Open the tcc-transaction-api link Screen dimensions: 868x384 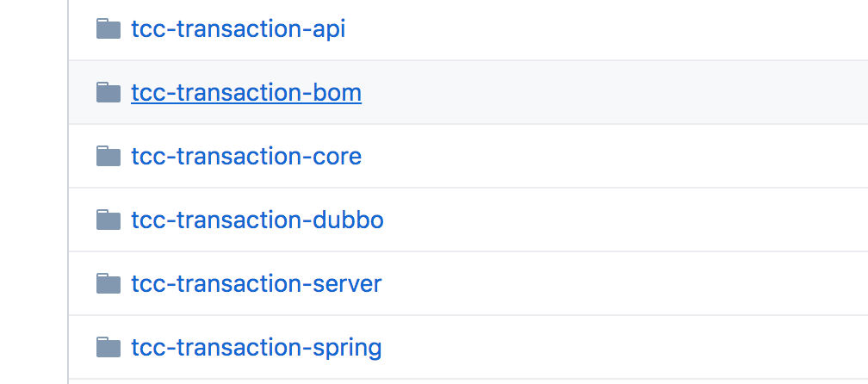(x=238, y=29)
